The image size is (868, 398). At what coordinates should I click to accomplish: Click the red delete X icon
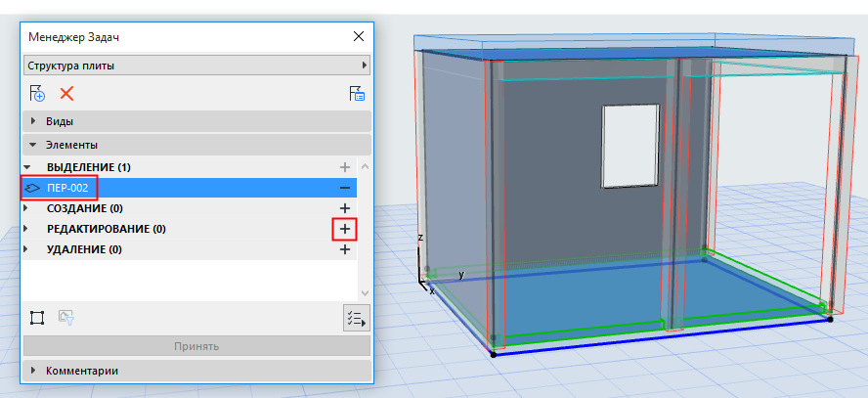(x=67, y=93)
